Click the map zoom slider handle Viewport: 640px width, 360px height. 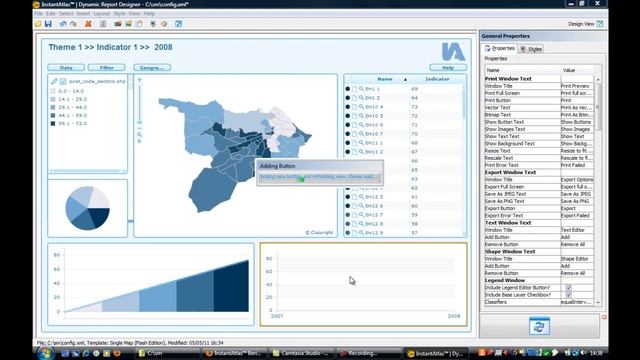(140, 122)
